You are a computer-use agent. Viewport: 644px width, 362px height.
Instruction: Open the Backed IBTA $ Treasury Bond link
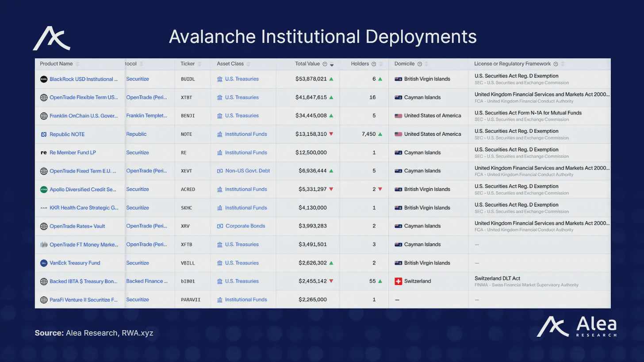point(84,281)
